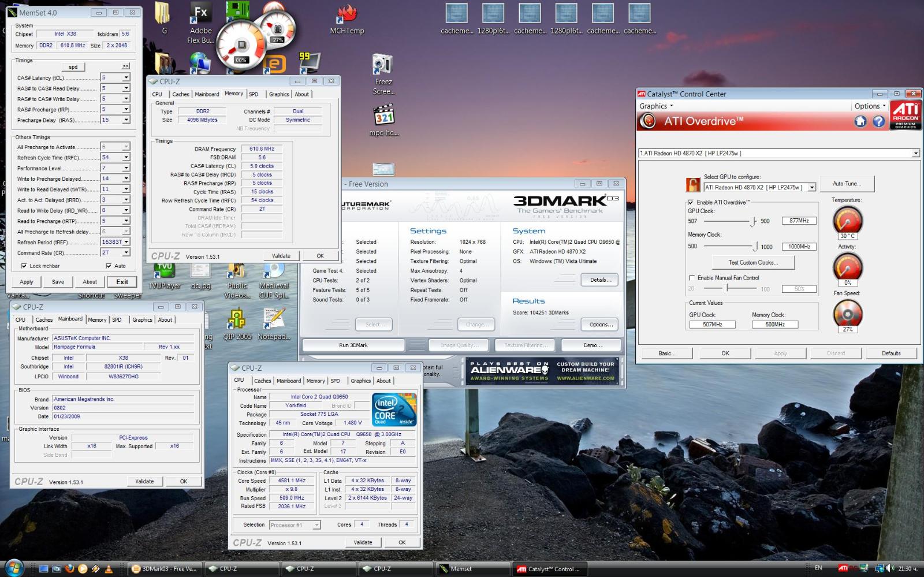Switch to SPD tab in CPU-Z Memory window
The image size is (924, 577).
[254, 94]
